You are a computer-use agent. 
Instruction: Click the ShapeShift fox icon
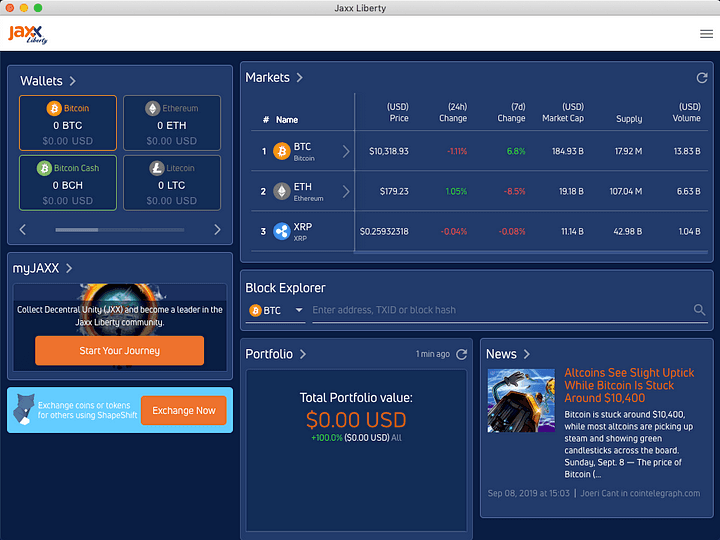23,409
